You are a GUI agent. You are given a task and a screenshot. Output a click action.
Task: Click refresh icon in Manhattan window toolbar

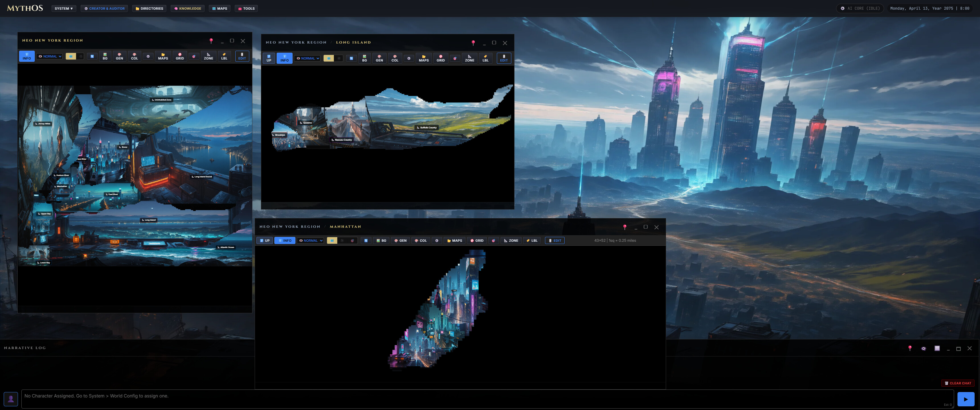366,240
